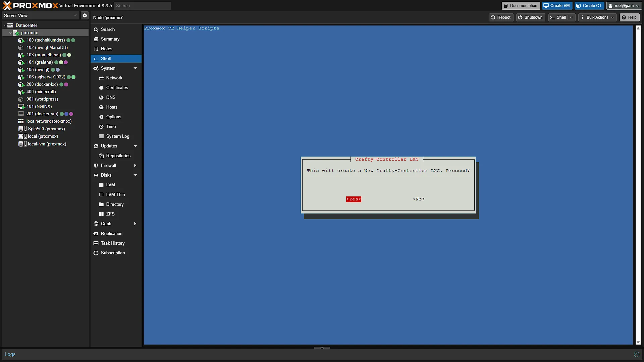Click the Datacenter server icon
Viewport: 644px width, 362px height.
point(10,25)
